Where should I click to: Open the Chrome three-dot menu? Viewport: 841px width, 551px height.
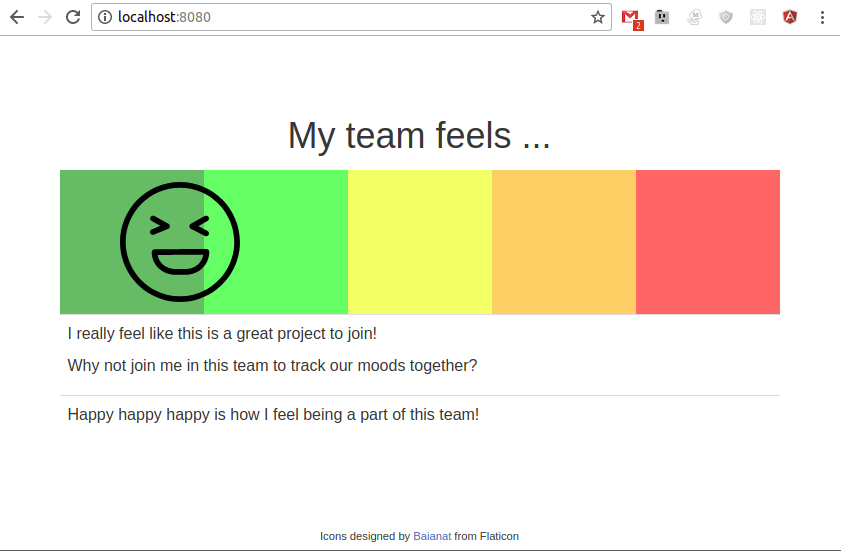tap(822, 17)
